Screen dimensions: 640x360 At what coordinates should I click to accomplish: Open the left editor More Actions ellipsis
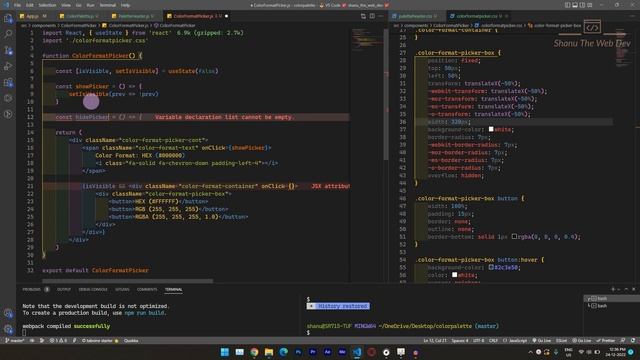(x=381, y=16)
